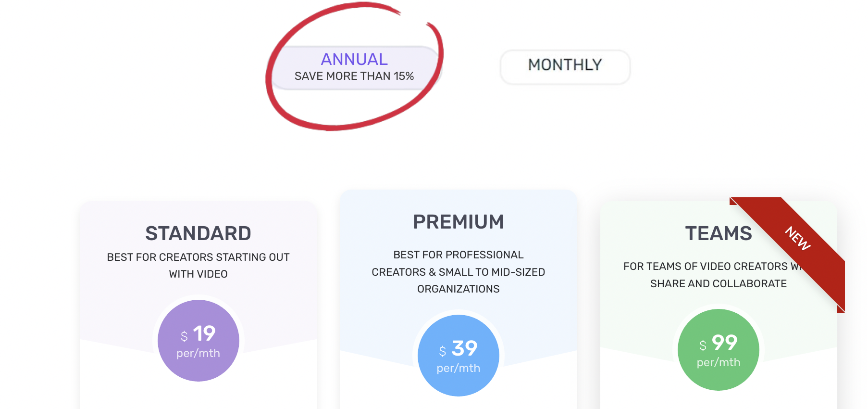
Task: Click the Premium plan organizations description
Action: click(459, 272)
